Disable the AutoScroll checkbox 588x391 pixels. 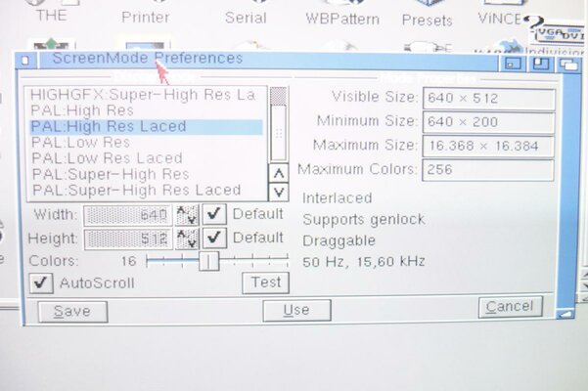coord(41,282)
